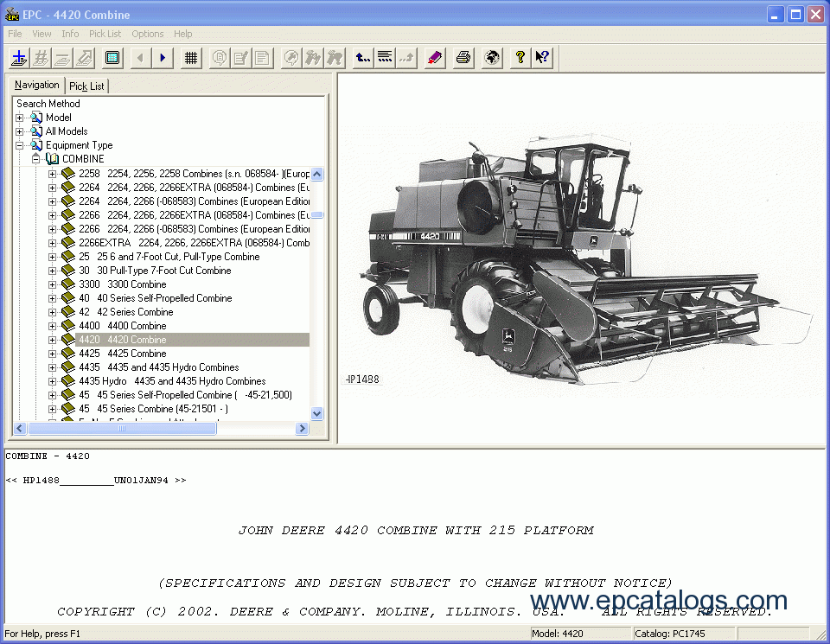Open the Options menu
830x644 pixels.
148,34
